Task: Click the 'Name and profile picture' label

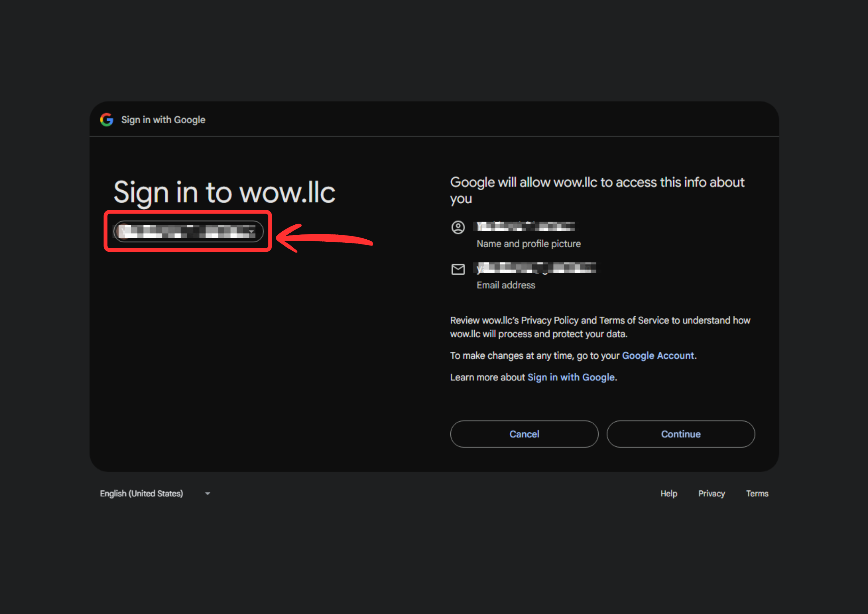Action: [528, 244]
